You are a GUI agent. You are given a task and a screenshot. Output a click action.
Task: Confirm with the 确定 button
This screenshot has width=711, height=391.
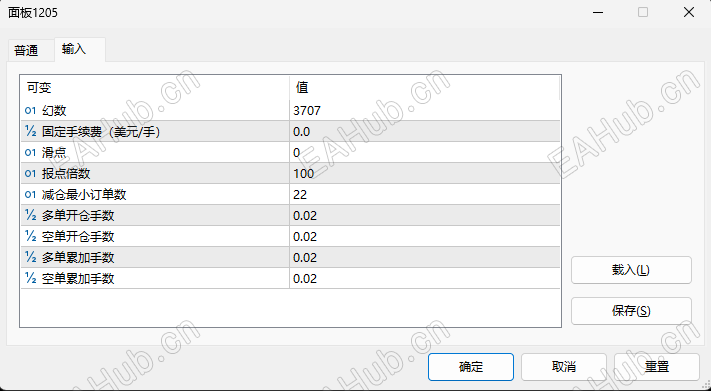pyautogui.click(x=471, y=367)
